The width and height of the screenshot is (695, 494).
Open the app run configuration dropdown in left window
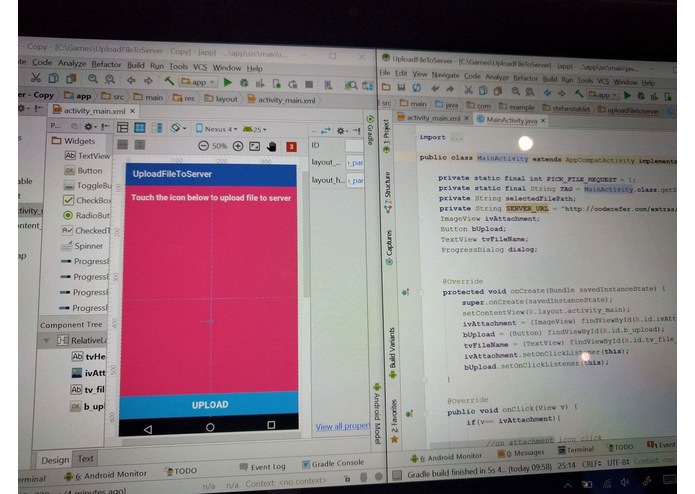pyautogui.click(x=198, y=82)
